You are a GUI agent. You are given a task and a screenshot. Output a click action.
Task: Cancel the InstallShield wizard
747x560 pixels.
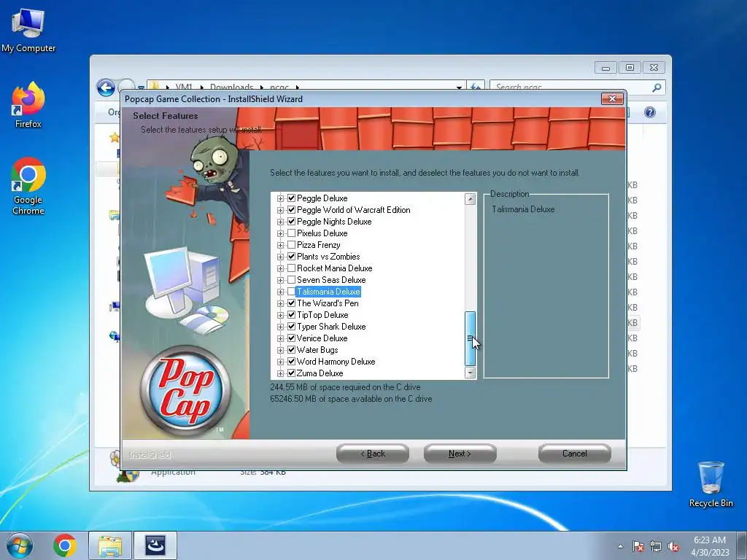575,454
